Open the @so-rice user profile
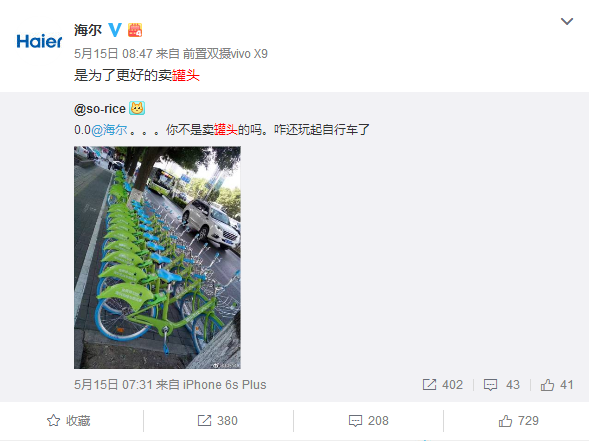This screenshot has height=441, width=589. pos(100,109)
